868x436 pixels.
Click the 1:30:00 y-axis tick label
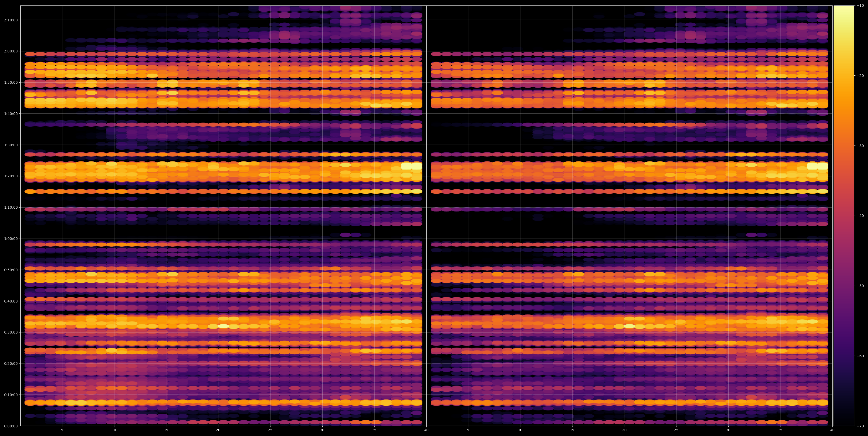(11, 145)
